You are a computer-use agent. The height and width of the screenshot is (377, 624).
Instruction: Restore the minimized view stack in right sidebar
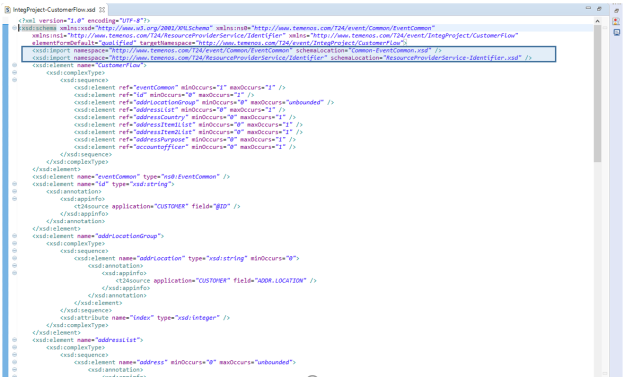tap(616, 11)
